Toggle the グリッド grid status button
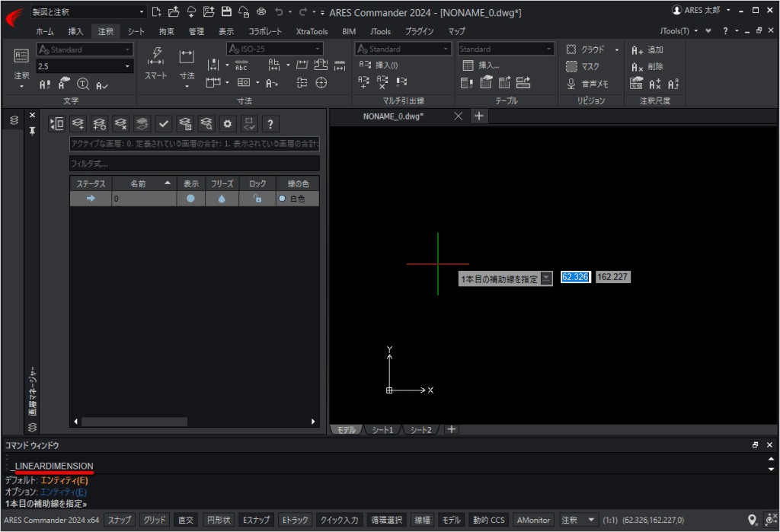Viewport: 780px width, 532px height. click(154, 520)
